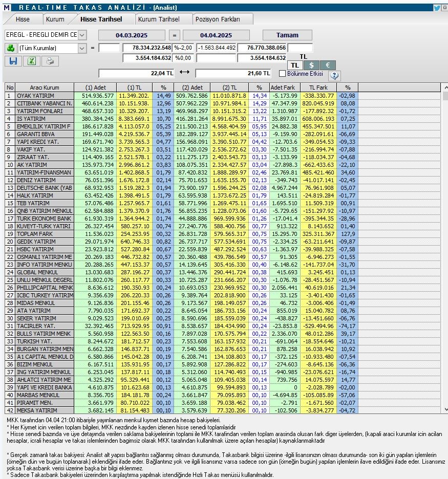This screenshot has width=448, height=479.
Task: Click the double-headed arrow between prices
Action: tap(184, 72)
